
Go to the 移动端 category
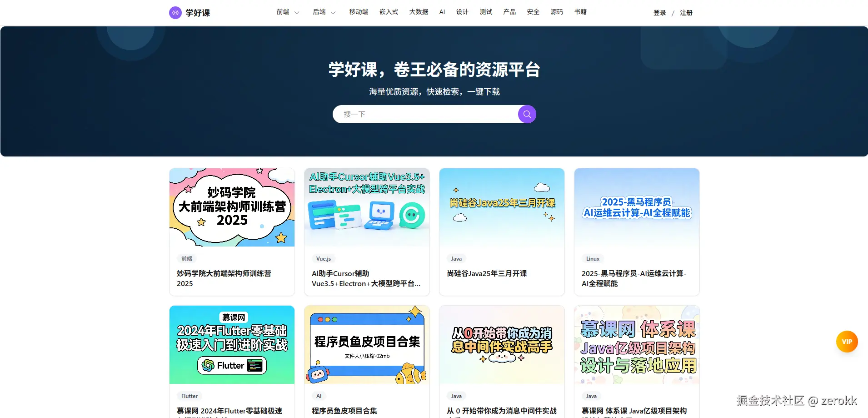pos(359,12)
